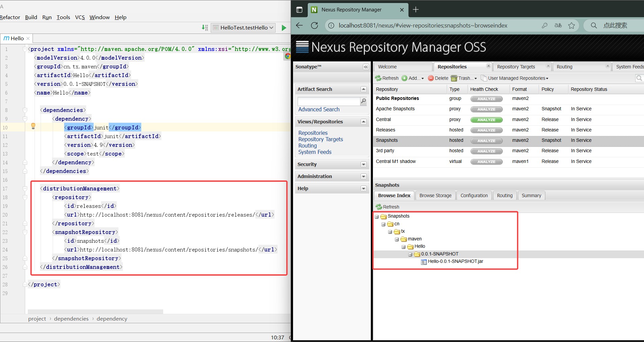The image size is (644, 342).
Task: Fold the dependency block at line 9
Action: coord(25,119)
